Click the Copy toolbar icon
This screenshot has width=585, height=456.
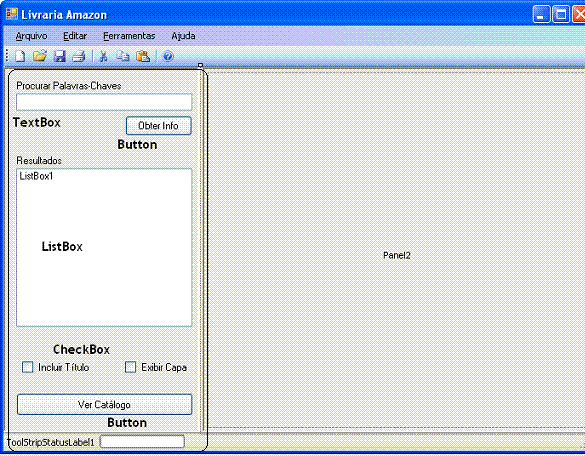click(x=123, y=56)
